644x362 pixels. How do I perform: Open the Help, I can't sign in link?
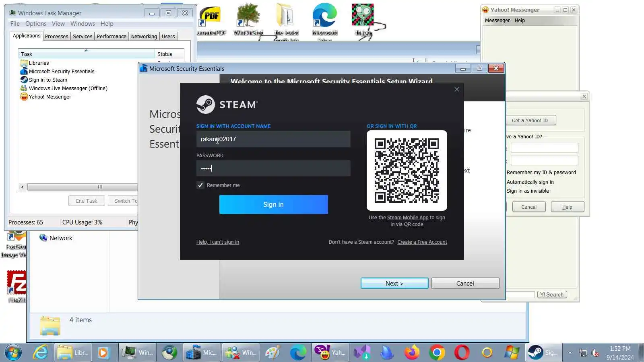[218, 242]
